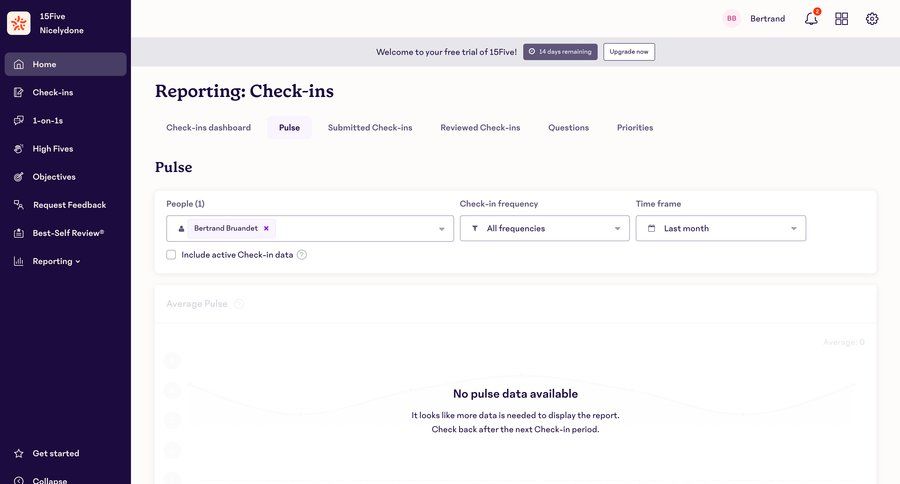Click the High Fives sidebar icon
The image size is (900, 484).
click(x=19, y=149)
